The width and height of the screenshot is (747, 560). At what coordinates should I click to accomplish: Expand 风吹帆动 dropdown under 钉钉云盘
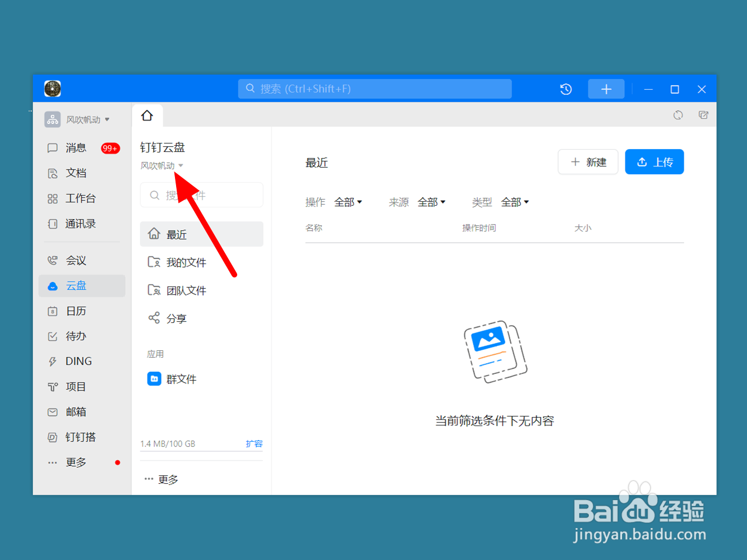[162, 165]
